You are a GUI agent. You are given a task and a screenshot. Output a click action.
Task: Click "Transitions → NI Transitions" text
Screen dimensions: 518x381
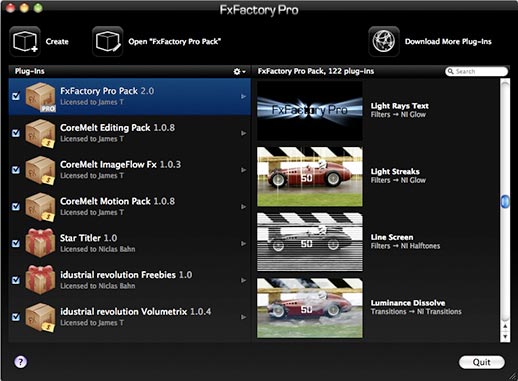coord(416,312)
